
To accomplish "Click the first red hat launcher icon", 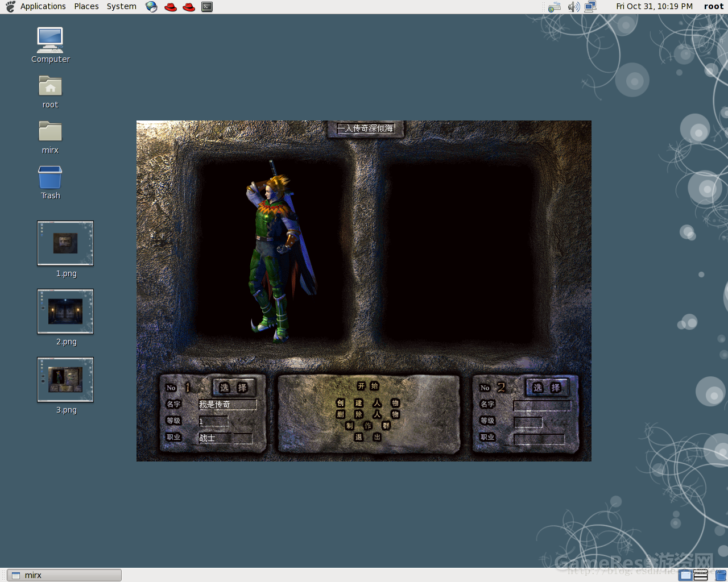I will (x=170, y=7).
